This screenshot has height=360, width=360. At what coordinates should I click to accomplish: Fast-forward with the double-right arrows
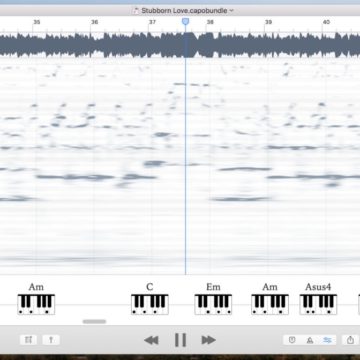click(x=209, y=340)
